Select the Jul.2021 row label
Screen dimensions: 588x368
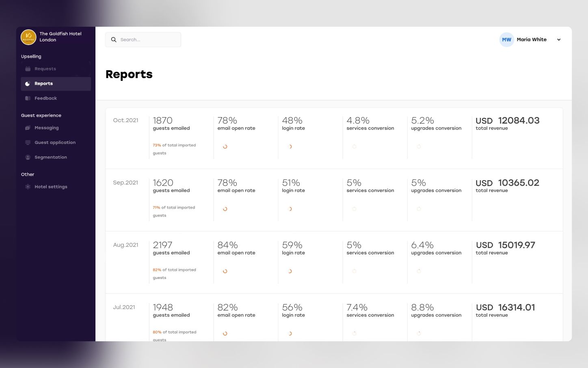(x=124, y=307)
